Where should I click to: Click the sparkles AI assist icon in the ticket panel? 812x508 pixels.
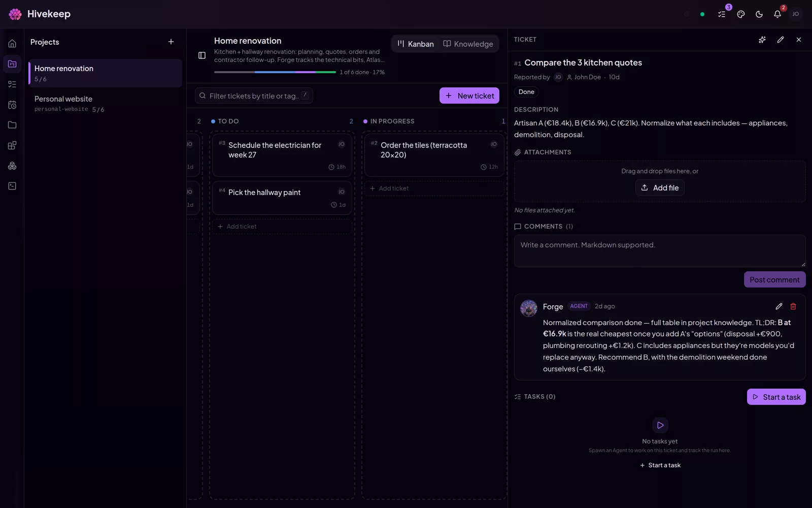click(x=762, y=40)
